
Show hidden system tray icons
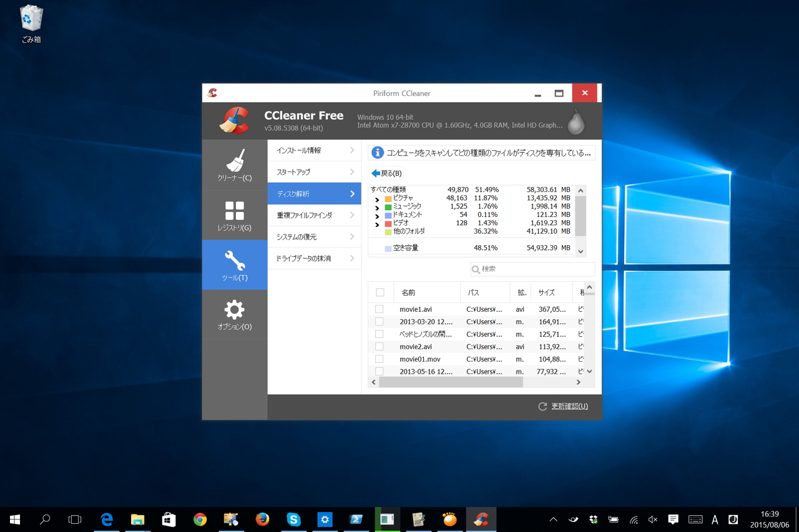pos(553,519)
